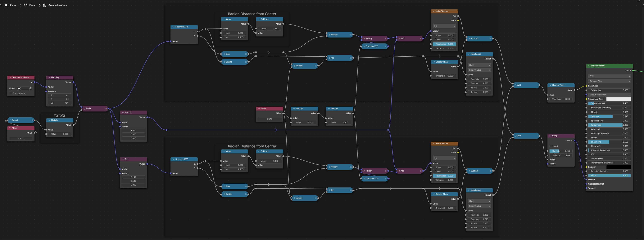Click the yellow Emission socket on Principled BSDF
Viewport: 644px width, 240px height.
click(x=586, y=167)
